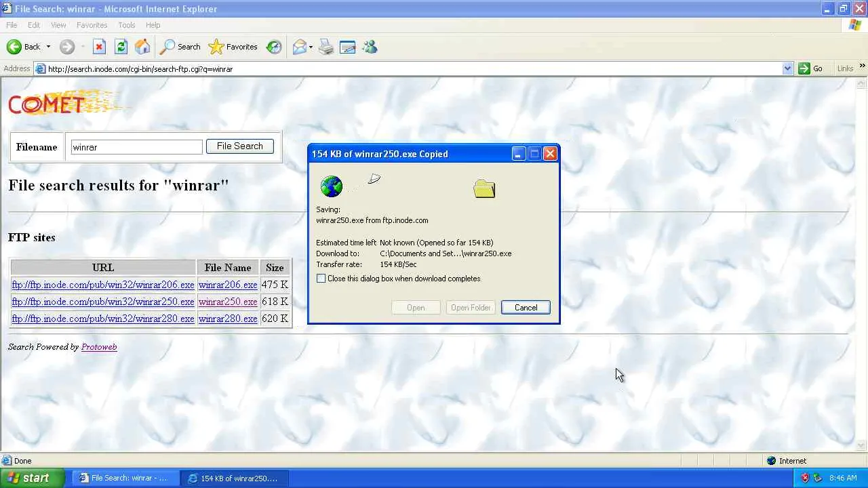Open the ftp winrar206.exe URL link
Screen dimensions: 868x488
point(103,285)
